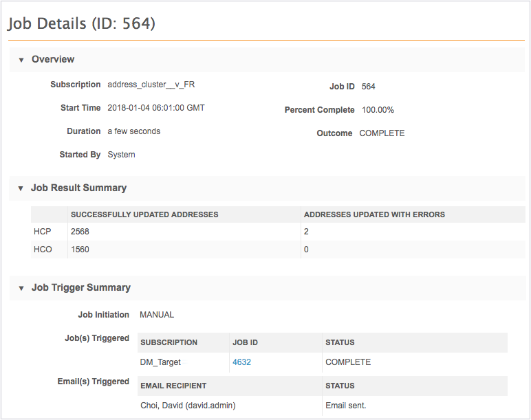Click the DM_Target subscription cell
Screen dimensions: 531x420
tap(160, 362)
